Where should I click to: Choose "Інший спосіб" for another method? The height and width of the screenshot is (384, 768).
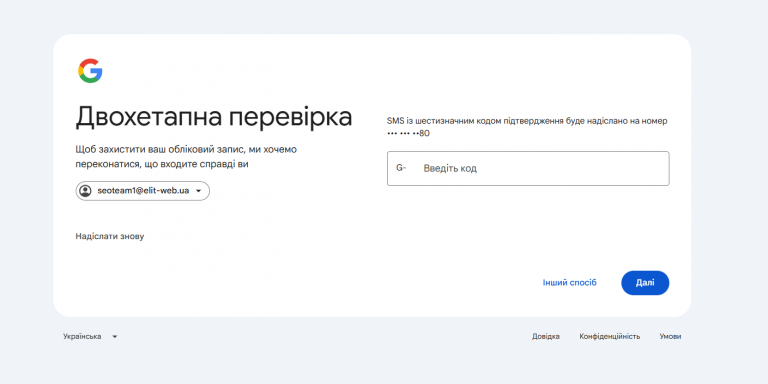[x=570, y=283]
